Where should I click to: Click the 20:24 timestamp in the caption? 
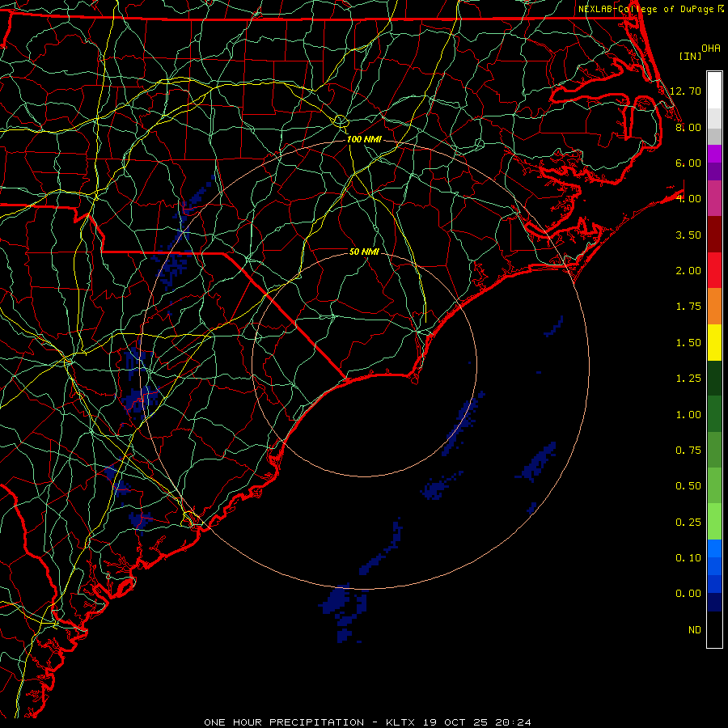point(514,722)
